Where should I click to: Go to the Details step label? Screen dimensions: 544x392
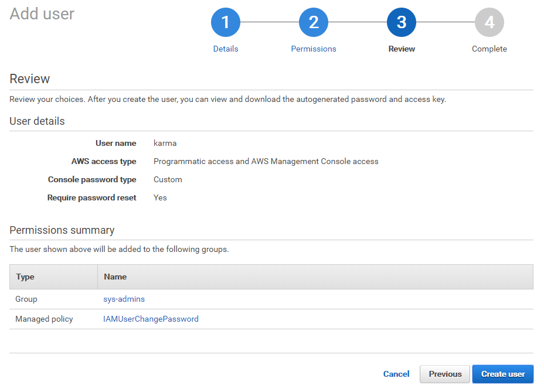(226, 49)
